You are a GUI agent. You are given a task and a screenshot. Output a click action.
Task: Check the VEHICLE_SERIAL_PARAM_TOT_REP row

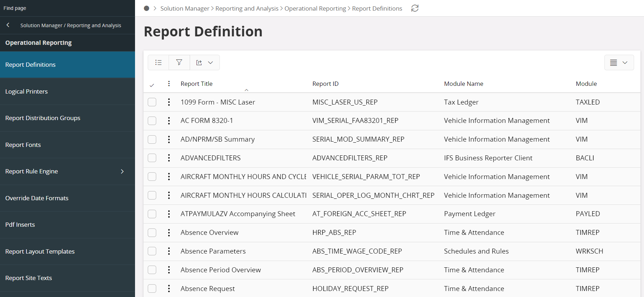152,177
